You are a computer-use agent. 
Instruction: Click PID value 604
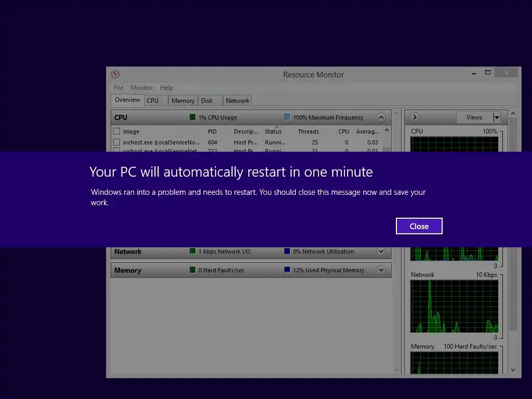(x=212, y=142)
